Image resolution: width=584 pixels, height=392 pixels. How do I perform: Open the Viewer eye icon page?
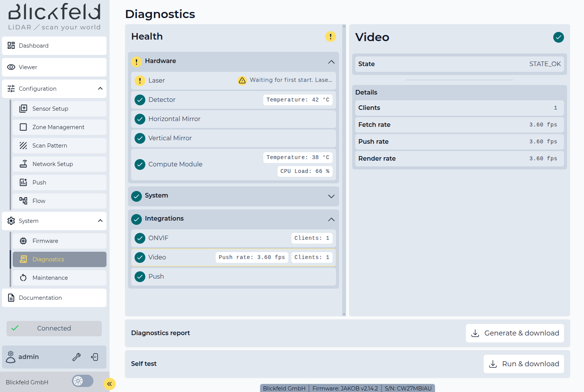(11, 67)
